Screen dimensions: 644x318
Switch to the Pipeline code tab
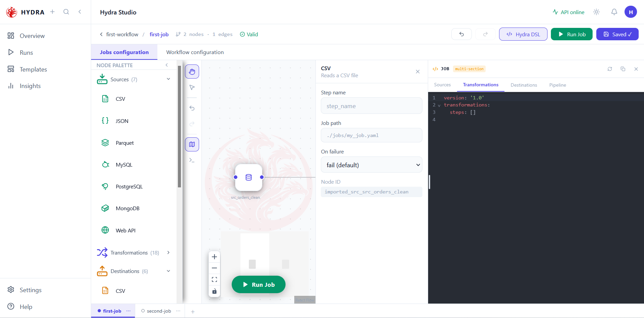pos(558,85)
